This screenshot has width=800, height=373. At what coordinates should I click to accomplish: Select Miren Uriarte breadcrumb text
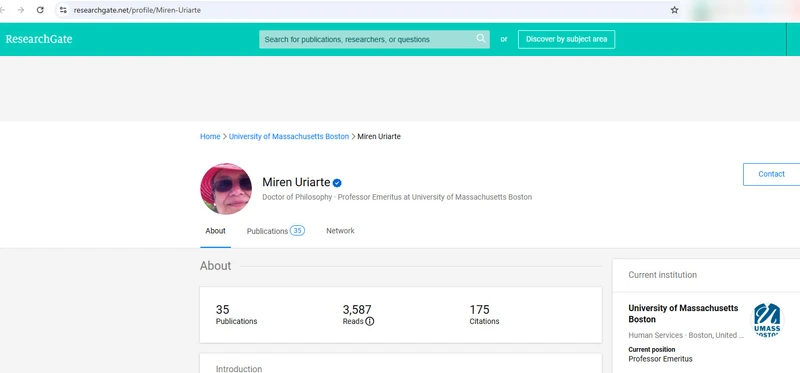[x=379, y=136]
